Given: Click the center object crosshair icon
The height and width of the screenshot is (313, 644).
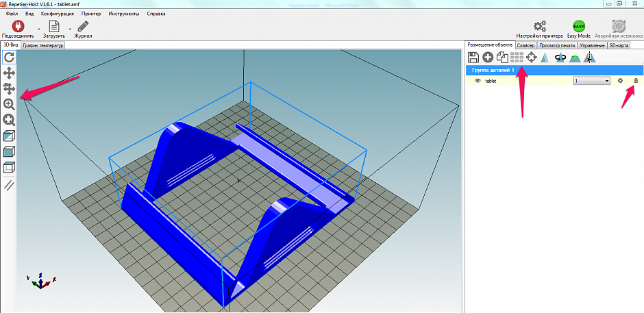Looking at the screenshot, I should click(531, 58).
